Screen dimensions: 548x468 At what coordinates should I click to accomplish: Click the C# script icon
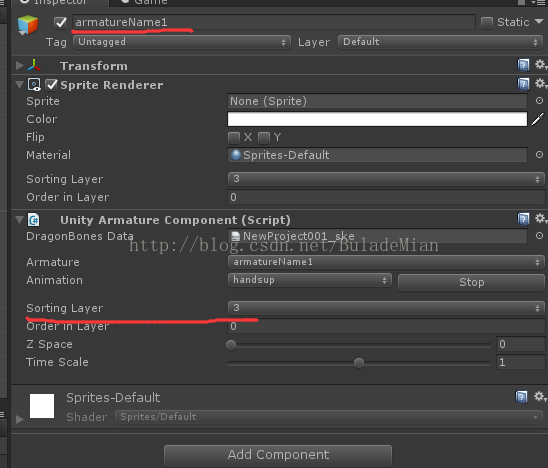34,220
